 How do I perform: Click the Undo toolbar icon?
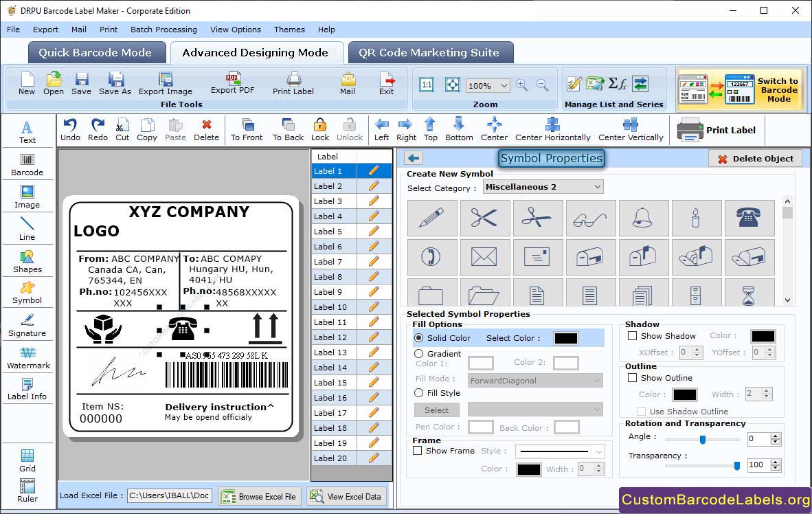[x=70, y=130]
